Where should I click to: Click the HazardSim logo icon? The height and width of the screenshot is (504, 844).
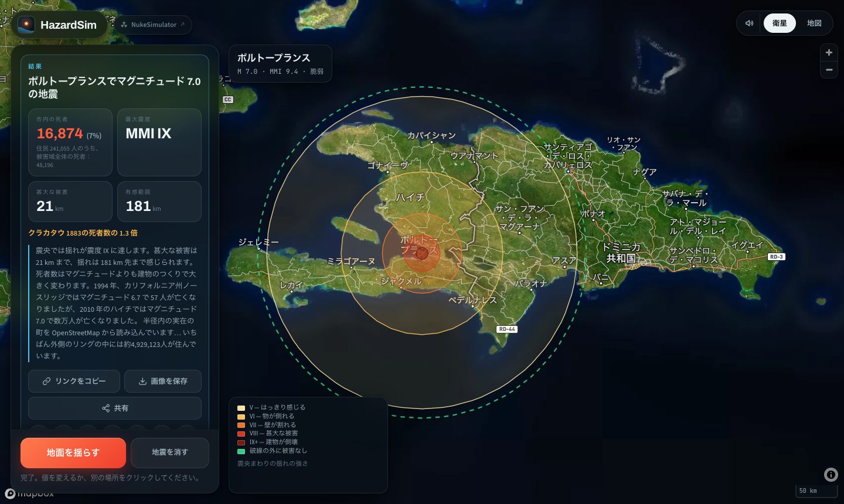tap(26, 25)
